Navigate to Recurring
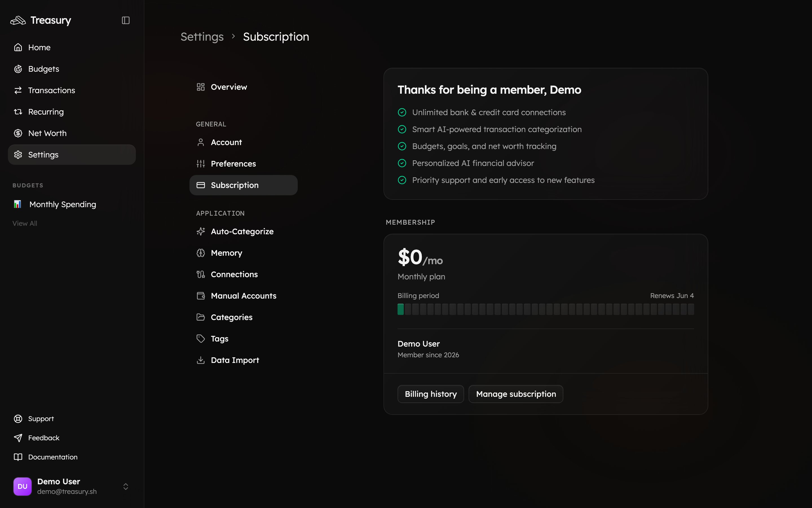Image resolution: width=812 pixels, height=508 pixels. click(x=72, y=112)
